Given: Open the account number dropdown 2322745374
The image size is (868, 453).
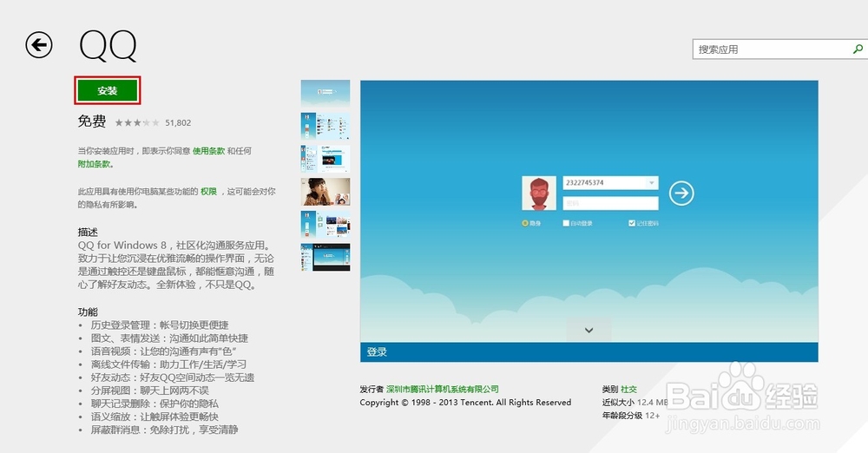Looking at the screenshot, I should point(652,183).
